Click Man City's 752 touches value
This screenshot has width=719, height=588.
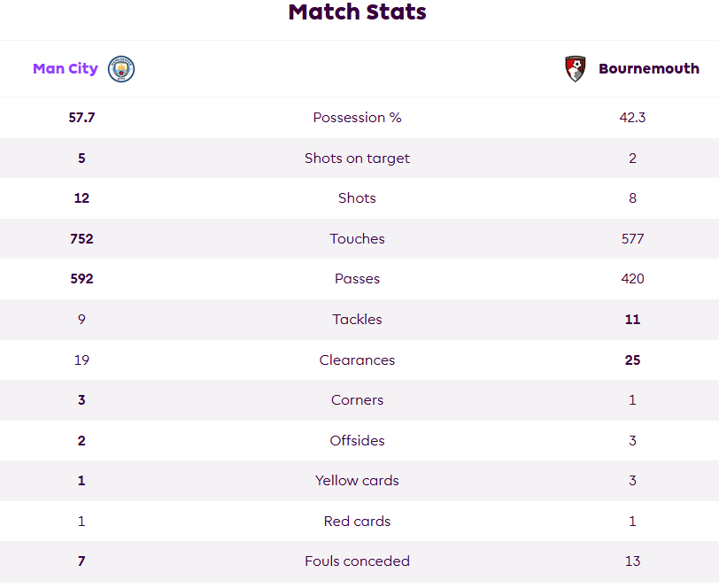pyautogui.click(x=81, y=238)
